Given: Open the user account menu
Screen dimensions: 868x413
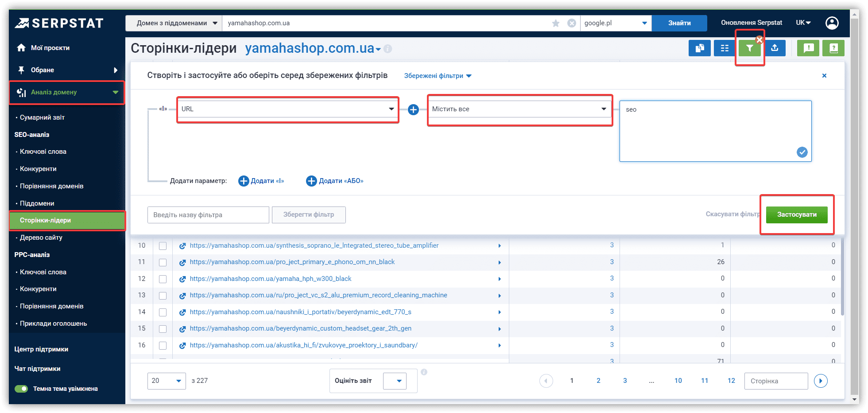Looking at the screenshot, I should pyautogui.click(x=832, y=23).
